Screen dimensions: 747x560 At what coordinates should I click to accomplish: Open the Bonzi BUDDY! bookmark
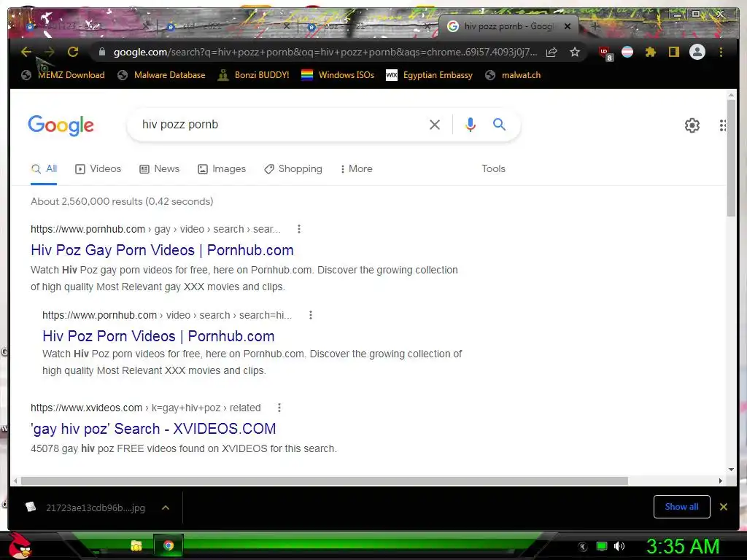(x=253, y=75)
